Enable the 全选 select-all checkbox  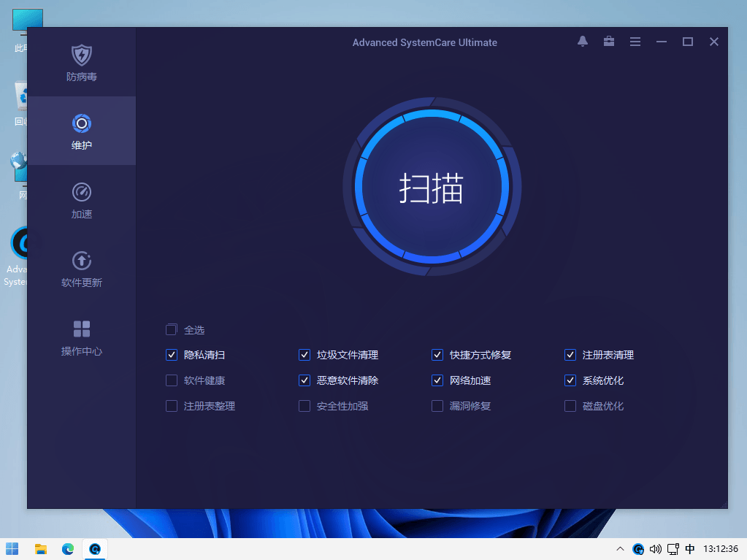(x=172, y=330)
